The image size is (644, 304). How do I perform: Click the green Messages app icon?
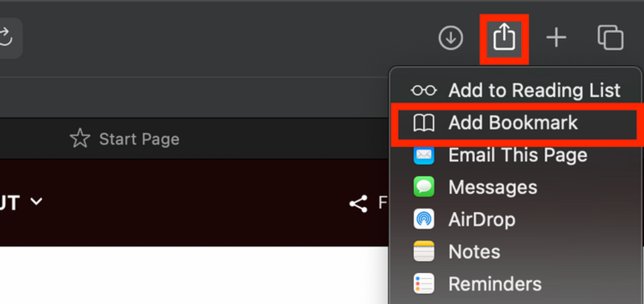click(x=424, y=187)
